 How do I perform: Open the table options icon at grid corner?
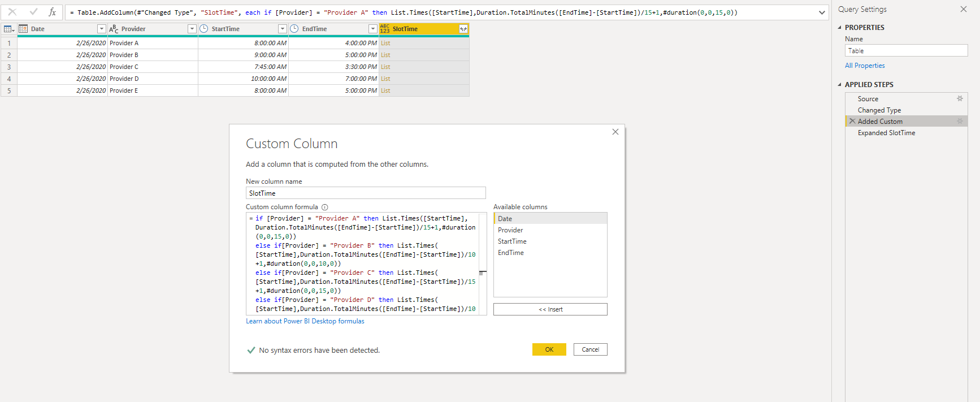[x=9, y=29]
